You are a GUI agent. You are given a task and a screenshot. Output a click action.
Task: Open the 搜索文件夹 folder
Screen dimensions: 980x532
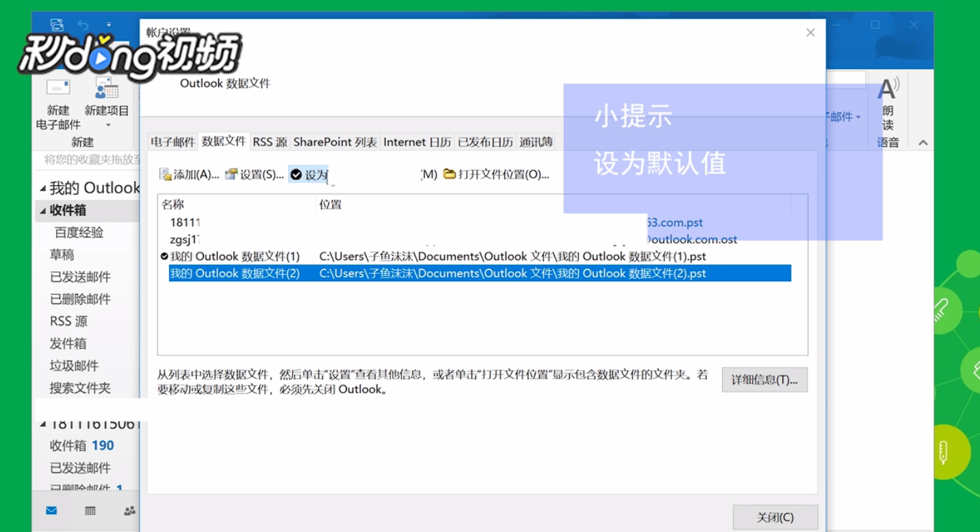[x=80, y=388]
